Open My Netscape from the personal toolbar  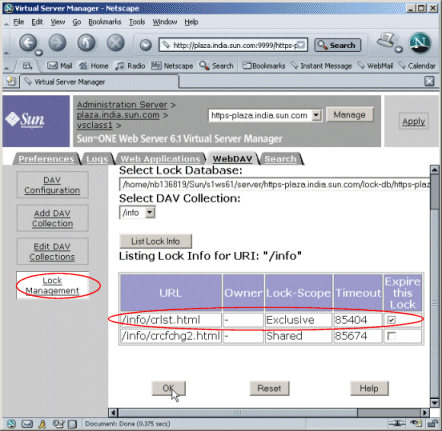tap(172, 66)
